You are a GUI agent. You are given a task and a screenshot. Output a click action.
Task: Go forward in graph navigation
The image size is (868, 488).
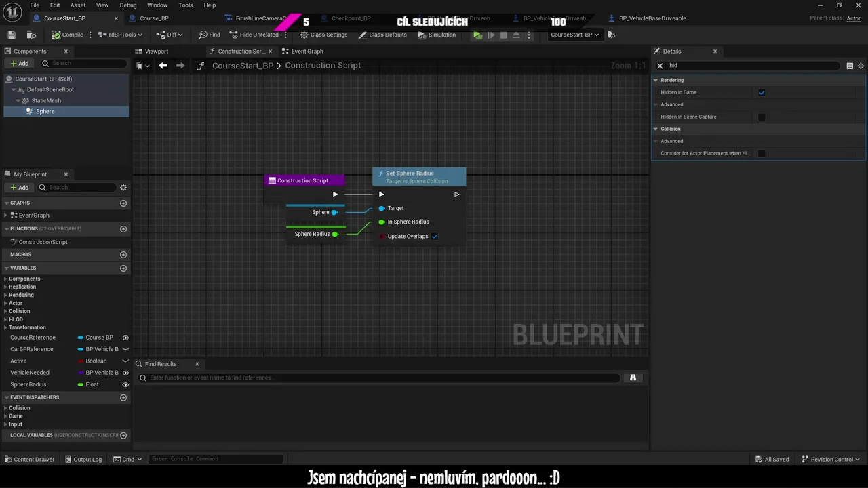point(180,66)
